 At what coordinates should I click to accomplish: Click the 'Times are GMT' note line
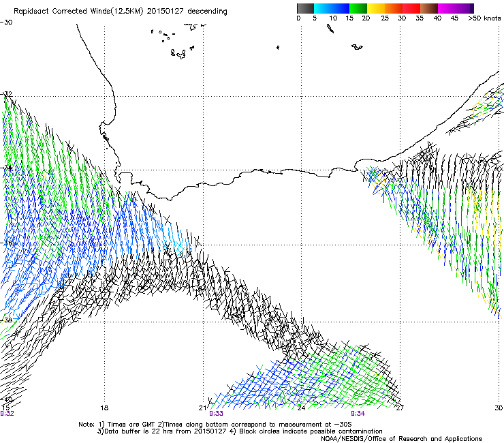[x=215, y=425]
